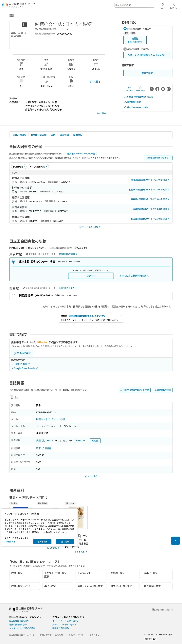The image size is (182, 644).
Task: Click 地域の図書館を設定する button
Action: click(158, 158)
